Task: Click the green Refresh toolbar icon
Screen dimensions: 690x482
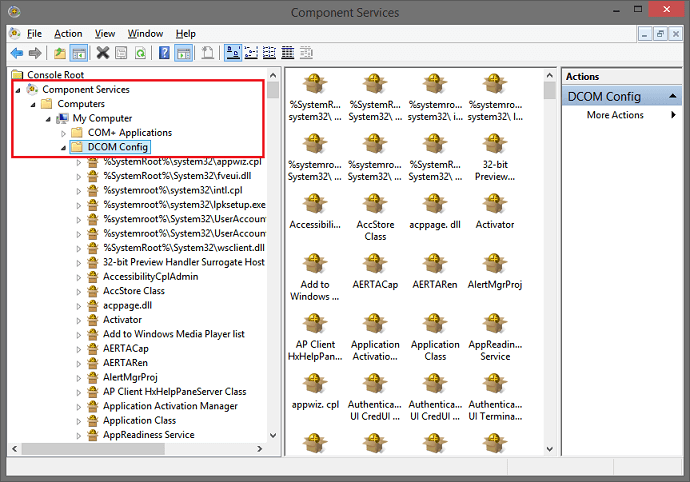Action: pyautogui.click(x=140, y=53)
